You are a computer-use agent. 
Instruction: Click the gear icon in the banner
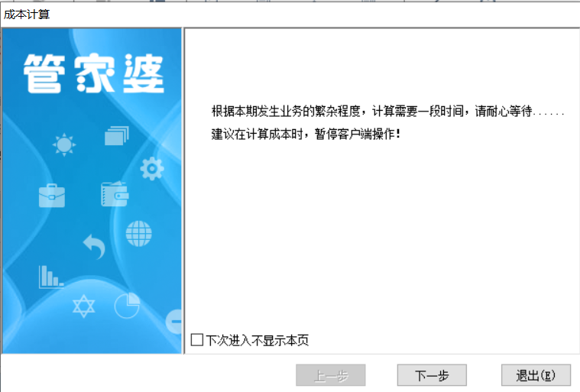click(152, 169)
